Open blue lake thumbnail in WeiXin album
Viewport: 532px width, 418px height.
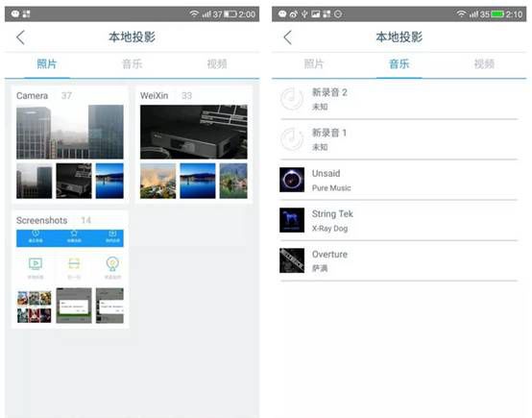tap(198, 181)
